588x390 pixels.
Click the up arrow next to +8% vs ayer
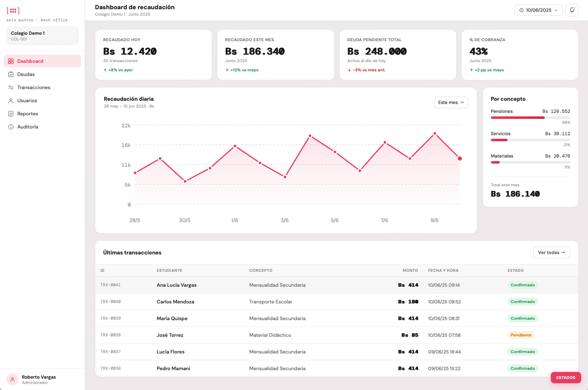[x=105, y=70]
